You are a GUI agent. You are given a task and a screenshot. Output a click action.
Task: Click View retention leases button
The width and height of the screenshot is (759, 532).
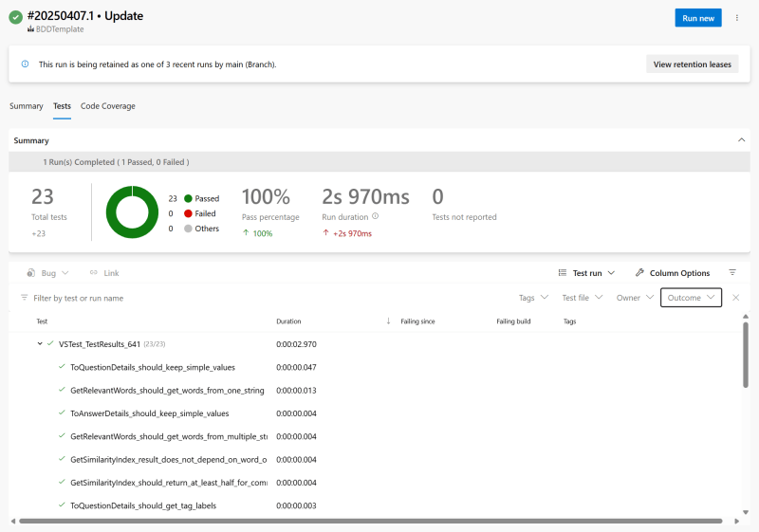coord(693,64)
